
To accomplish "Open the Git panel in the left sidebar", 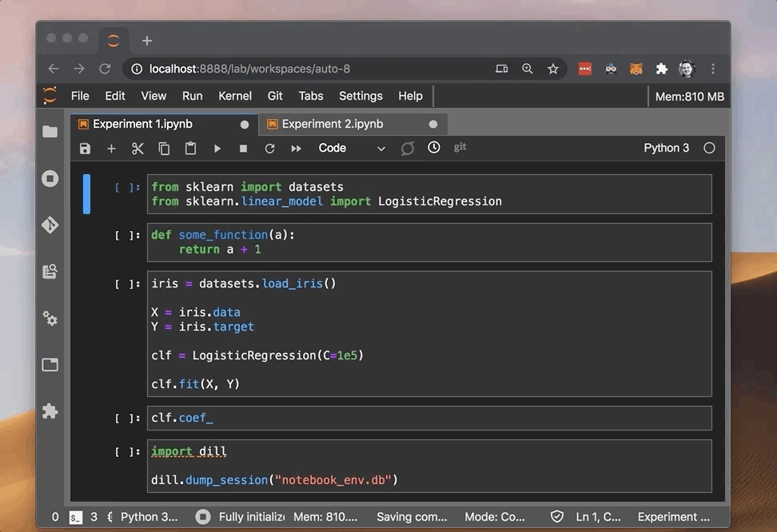I will (x=50, y=225).
